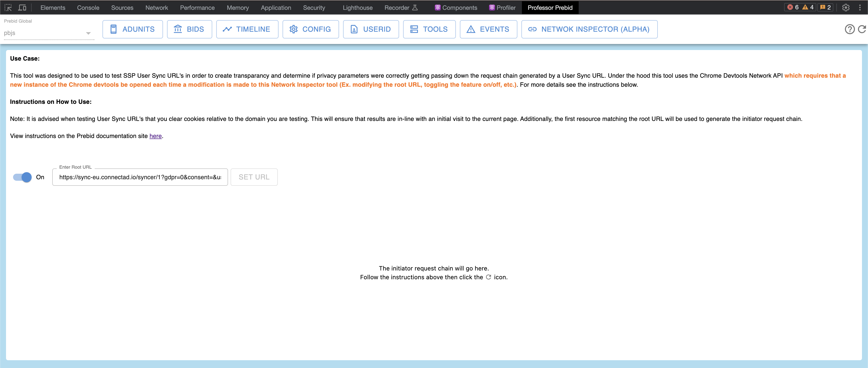Toggle the device toolbar icon
Image resolution: width=868 pixels, height=368 pixels.
(x=22, y=8)
